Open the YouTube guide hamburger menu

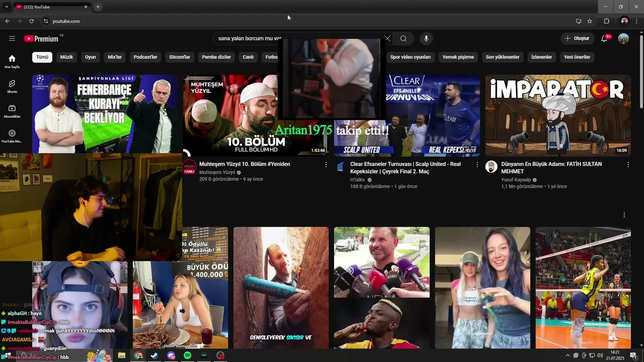coord(12,39)
